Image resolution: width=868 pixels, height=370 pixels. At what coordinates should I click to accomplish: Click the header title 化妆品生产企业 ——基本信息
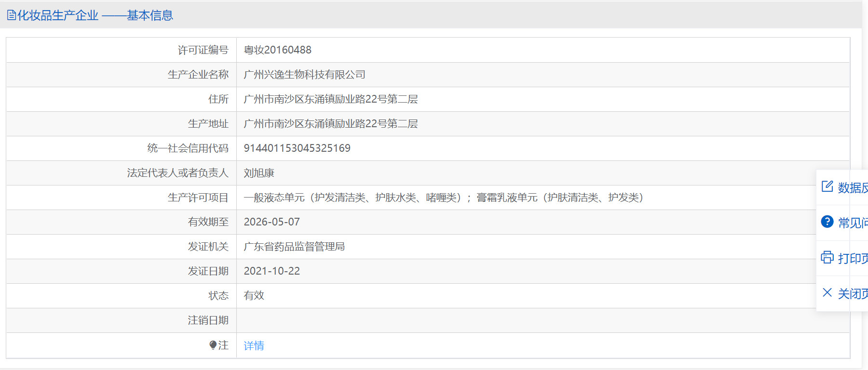[x=95, y=15]
